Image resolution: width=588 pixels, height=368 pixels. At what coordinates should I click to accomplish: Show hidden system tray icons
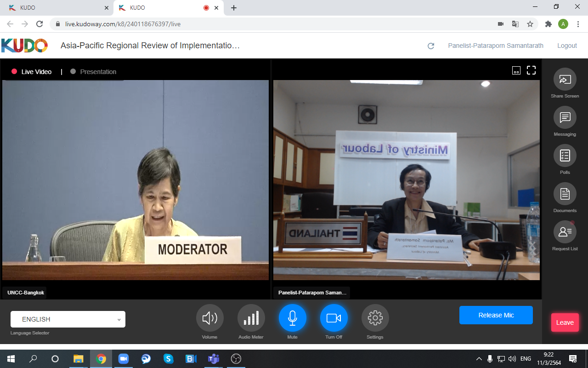pos(479,359)
